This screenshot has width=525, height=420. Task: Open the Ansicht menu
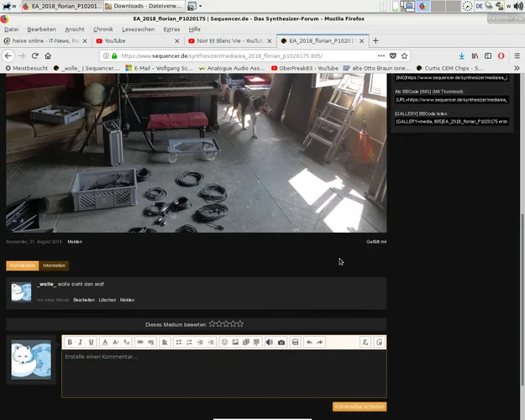point(75,29)
